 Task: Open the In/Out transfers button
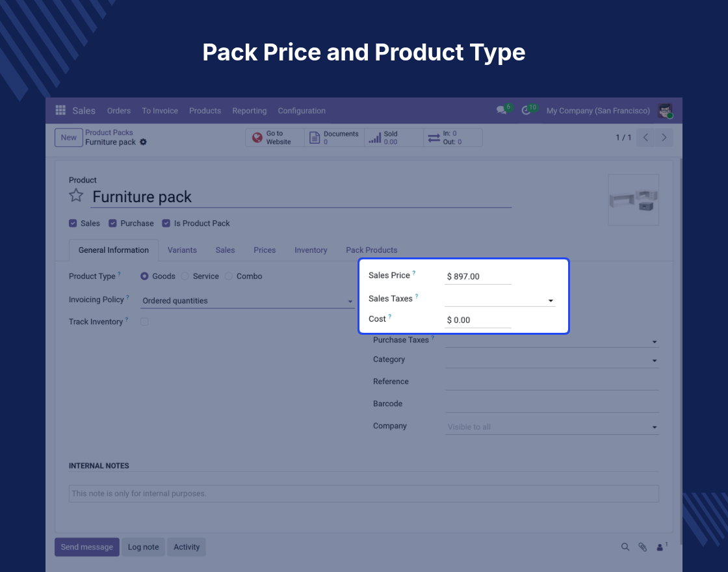[x=453, y=137]
